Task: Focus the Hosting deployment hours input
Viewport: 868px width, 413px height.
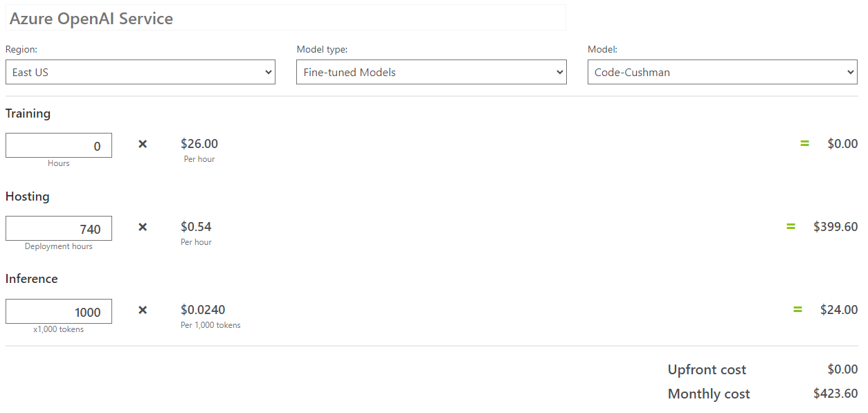Action: (x=59, y=228)
